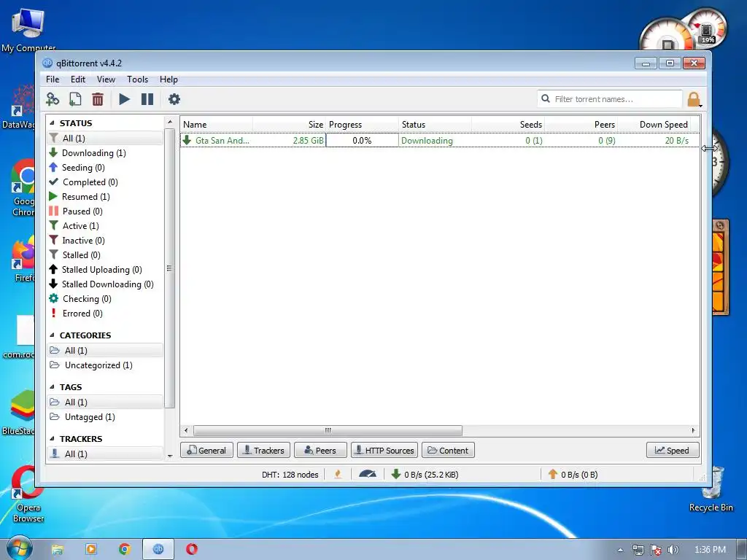Image resolution: width=747 pixels, height=560 pixels.
Task: Open Options via the gear toolbar icon
Action: tap(174, 99)
